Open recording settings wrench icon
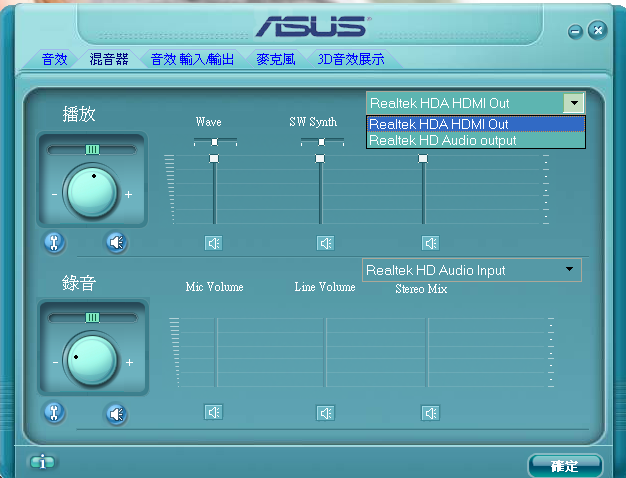Image resolution: width=626 pixels, height=478 pixels. [54, 413]
